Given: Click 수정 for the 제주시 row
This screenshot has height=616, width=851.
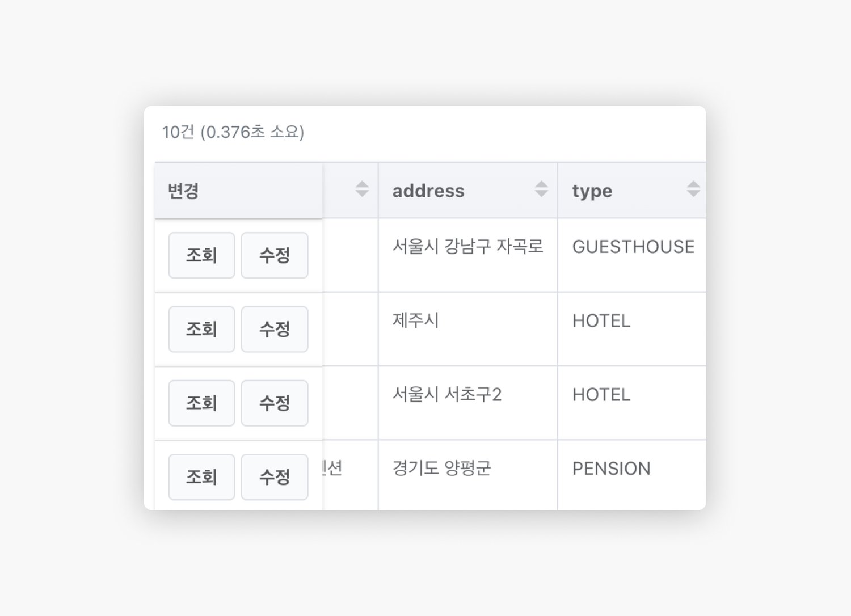Looking at the screenshot, I should coord(275,329).
